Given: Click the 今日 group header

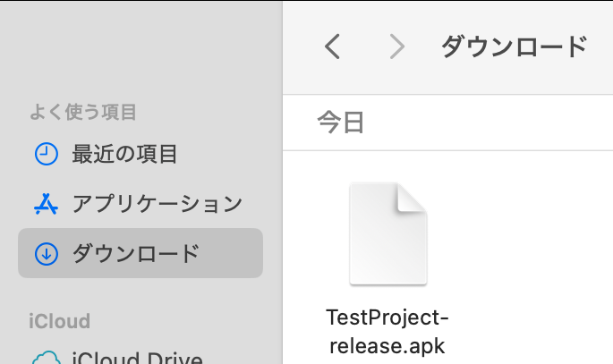Looking at the screenshot, I should point(341,123).
